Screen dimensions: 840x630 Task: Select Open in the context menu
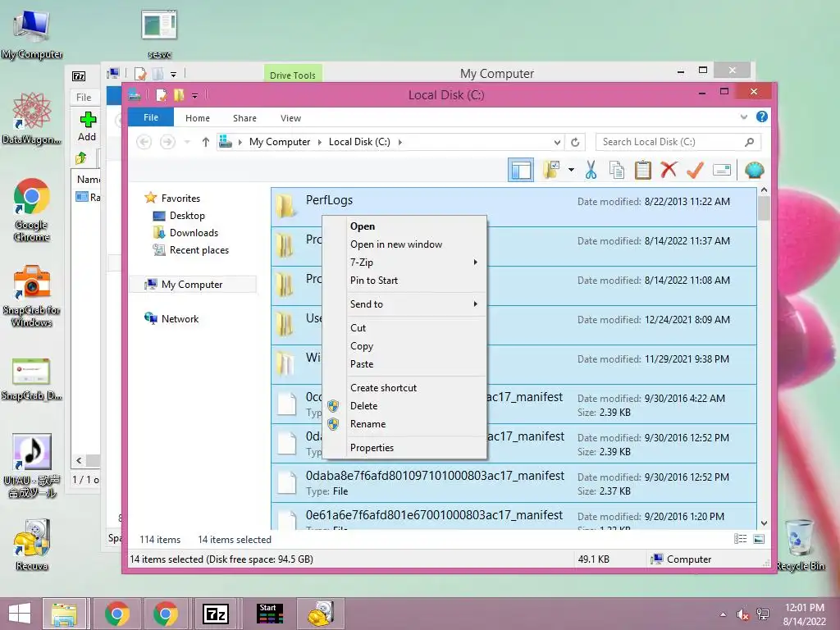pos(404,226)
